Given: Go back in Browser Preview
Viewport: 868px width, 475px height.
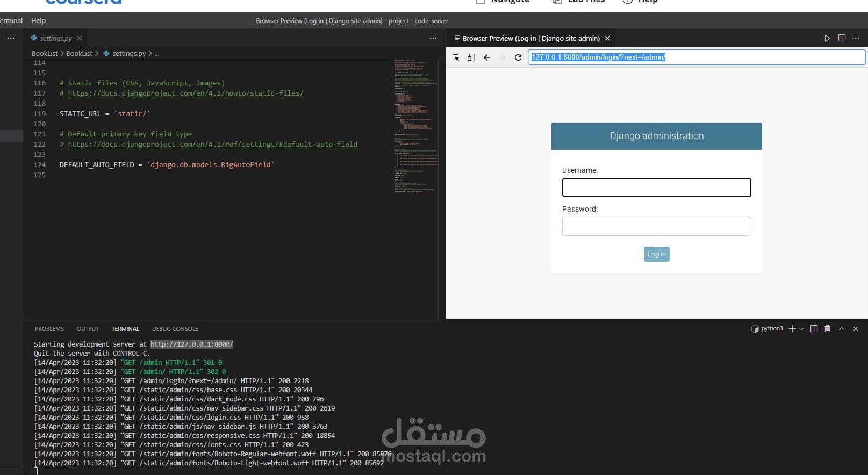Looking at the screenshot, I should tap(487, 57).
